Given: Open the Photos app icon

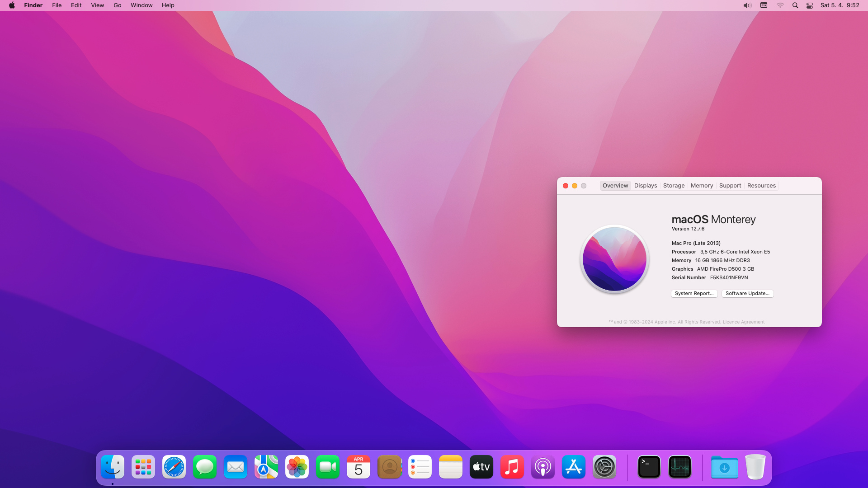Looking at the screenshot, I should tap(297, 467).
